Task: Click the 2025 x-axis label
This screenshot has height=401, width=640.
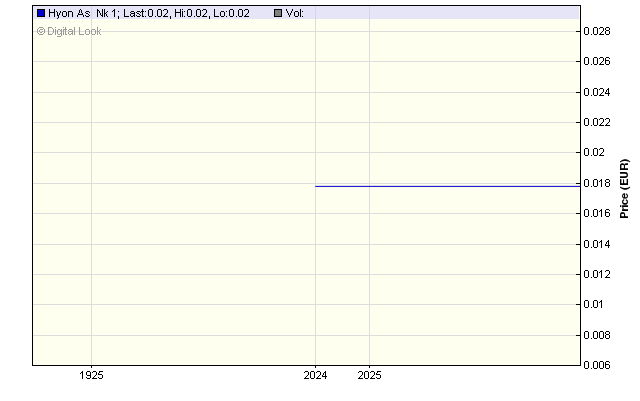Action: [369, 375]
